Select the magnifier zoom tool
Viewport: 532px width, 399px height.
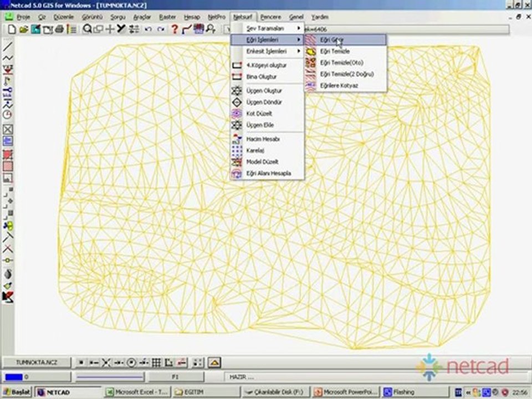pos(87,29)
